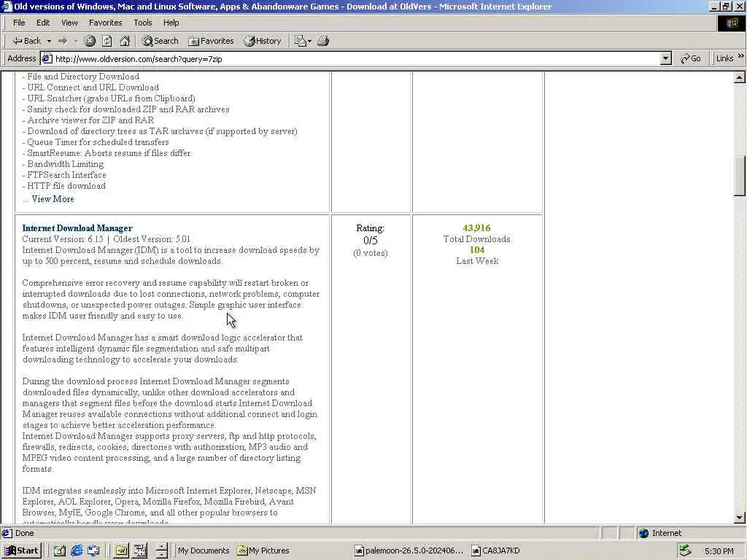Click 'Last Week' label
The width and height of the screenshot is (747, 560).
pos(477,261)
